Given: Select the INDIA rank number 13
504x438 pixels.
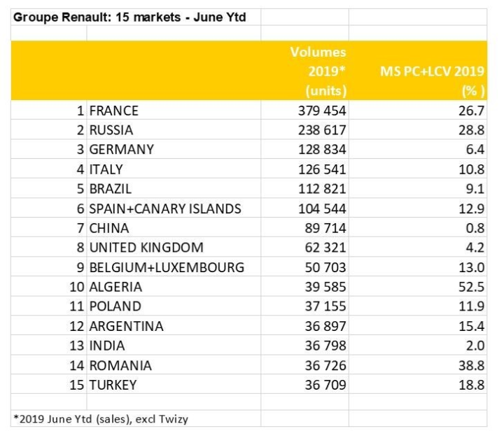Looking at the screenshot, I should (x=77, y=346).
